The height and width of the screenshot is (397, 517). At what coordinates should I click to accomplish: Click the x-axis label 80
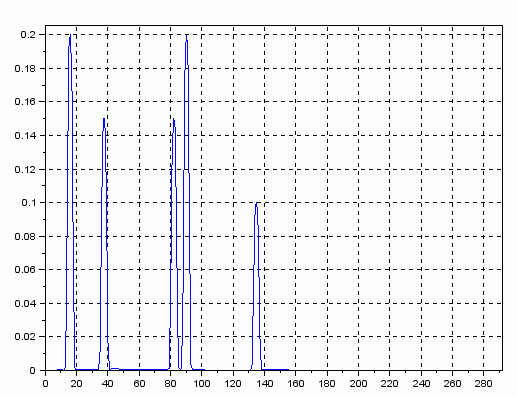[x=170, y=384]
